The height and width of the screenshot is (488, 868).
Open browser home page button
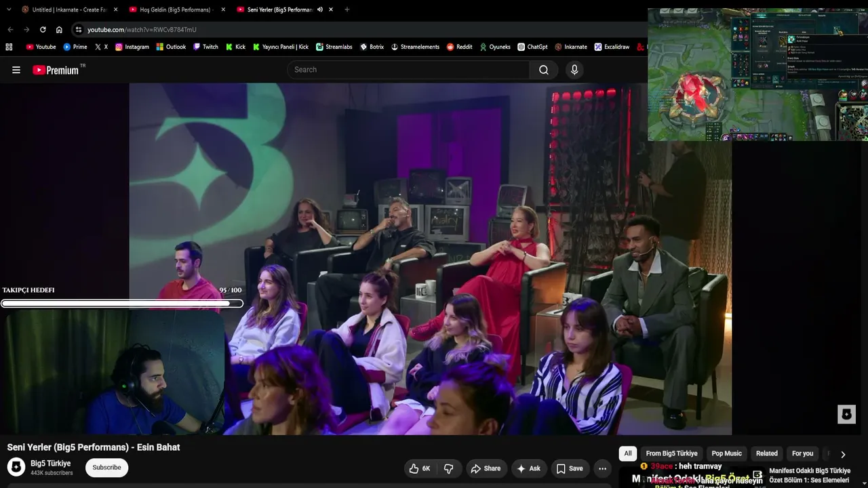pos(59,30)
